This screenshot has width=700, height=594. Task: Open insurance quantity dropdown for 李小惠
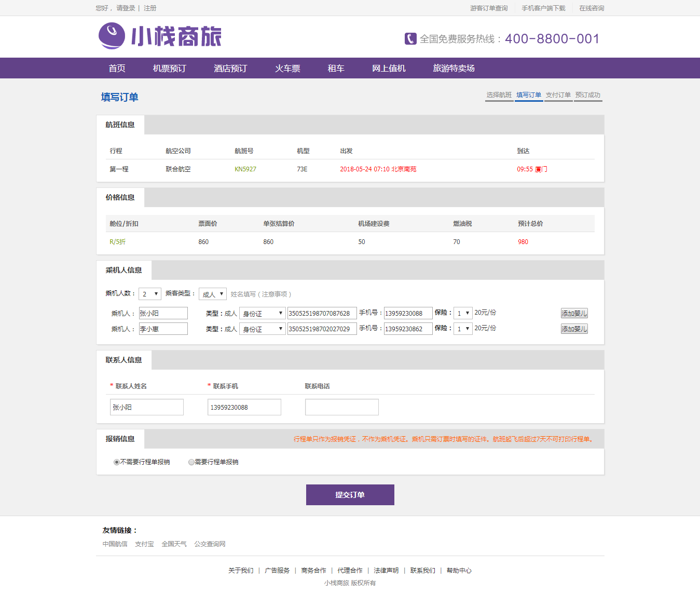pyautogui.click(x=462, y=329)
